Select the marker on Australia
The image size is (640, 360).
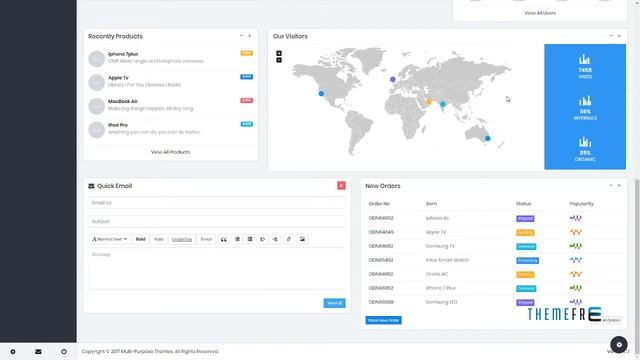click(x=487, y=138)
